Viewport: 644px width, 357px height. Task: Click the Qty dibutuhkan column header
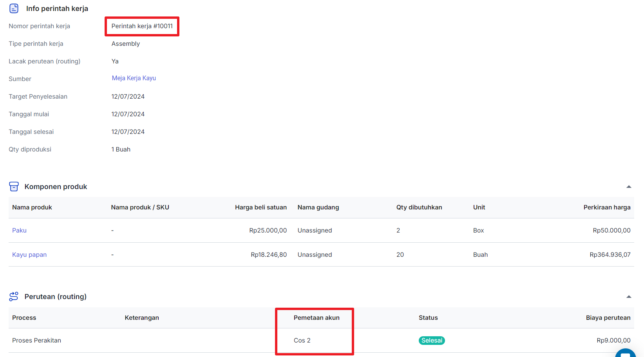419,207
